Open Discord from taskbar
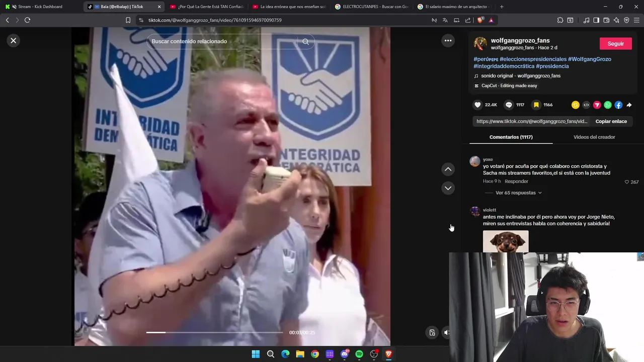 click(345, 354)
